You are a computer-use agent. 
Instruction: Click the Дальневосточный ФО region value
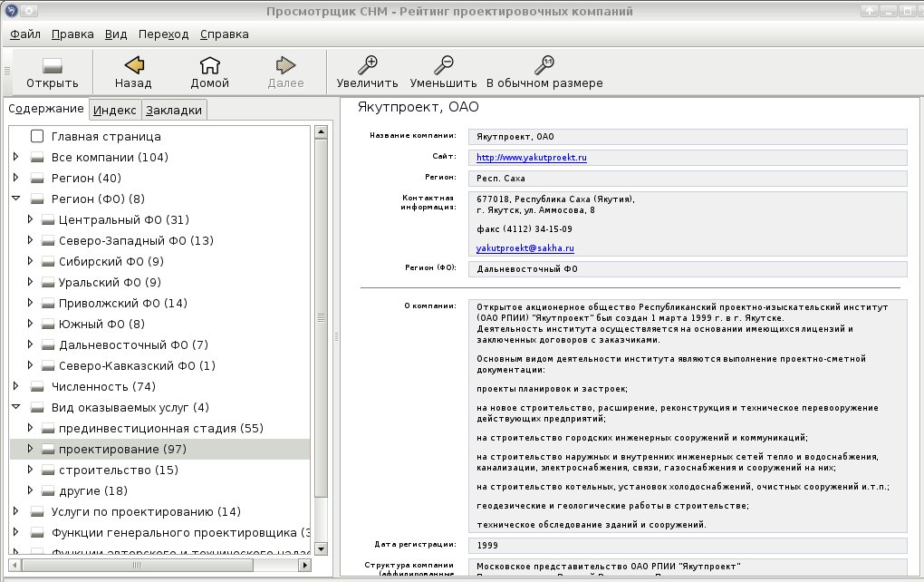688,269
